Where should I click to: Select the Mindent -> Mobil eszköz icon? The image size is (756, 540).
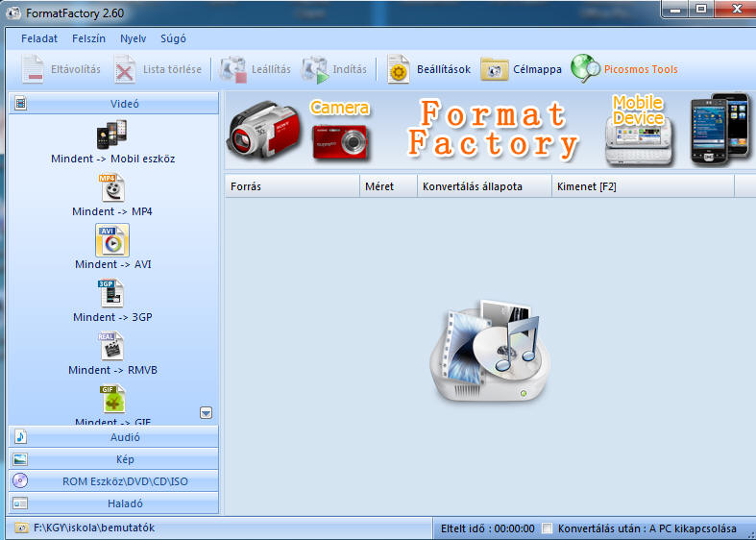[x=111, y=135]
